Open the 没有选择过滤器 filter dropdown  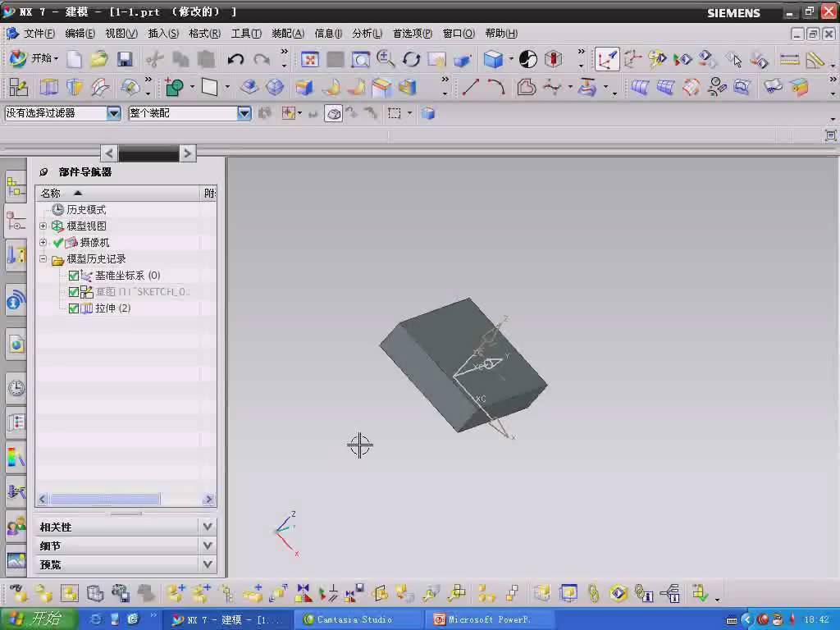(113, 113)
